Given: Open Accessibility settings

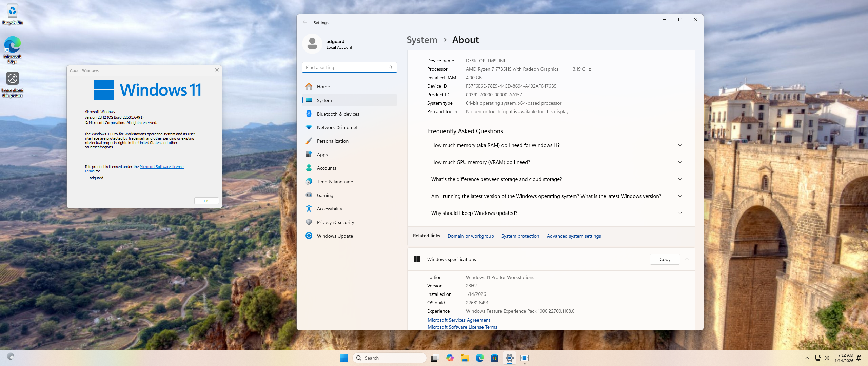Looking at the screenshot, I should click(x=329, y=209).
